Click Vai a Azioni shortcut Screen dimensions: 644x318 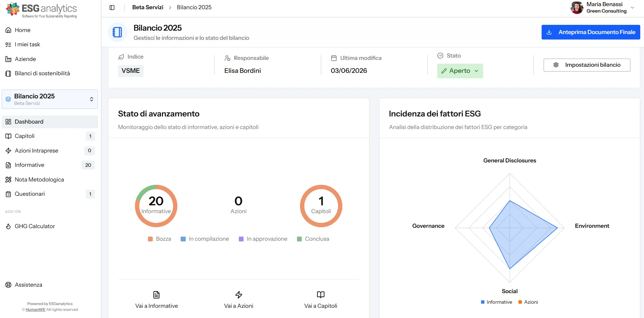pyautogui.click(x=238, y=300)
